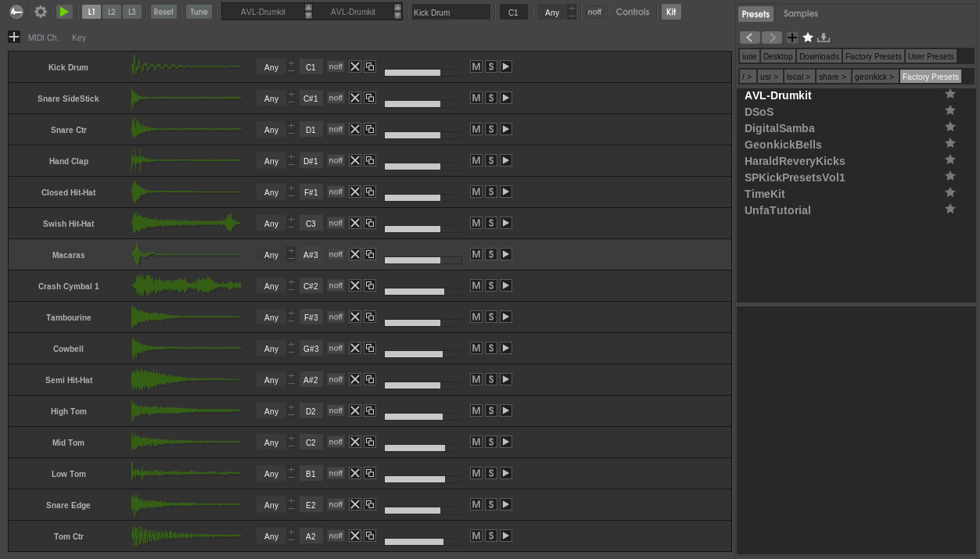Duplicate the Hand Clap instrument
980x559 pixels.
(x=370, y=160)
